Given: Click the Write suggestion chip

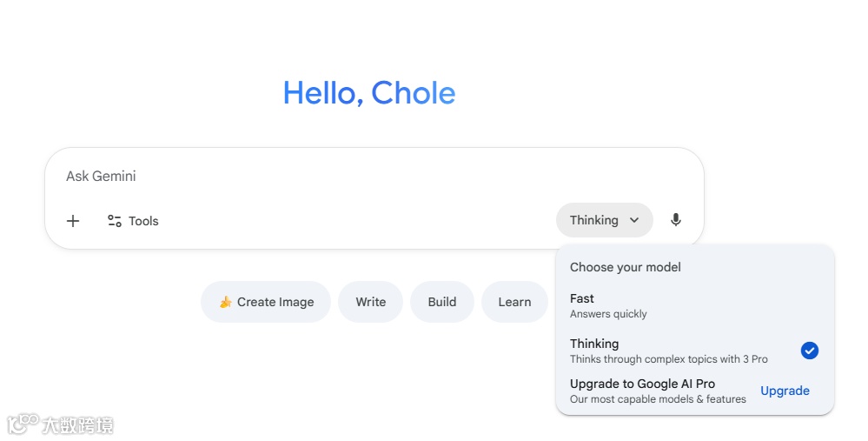Looking at the screenshot, I should coord(370,302).
